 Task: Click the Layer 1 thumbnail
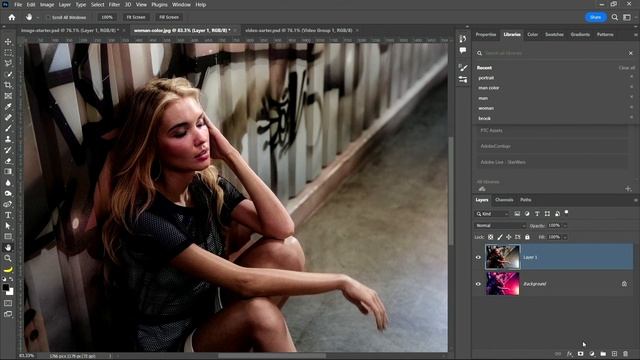(x=502, y=257)
